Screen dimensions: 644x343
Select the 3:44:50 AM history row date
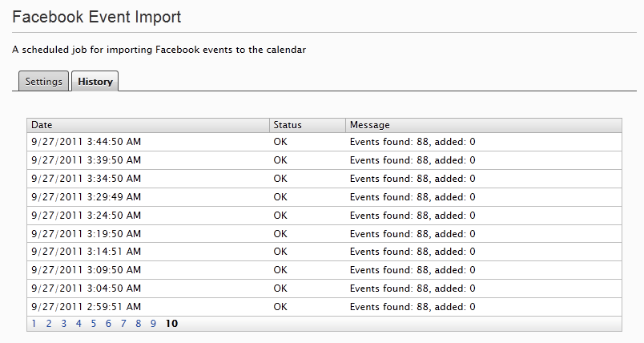click(x=86, y=142)
